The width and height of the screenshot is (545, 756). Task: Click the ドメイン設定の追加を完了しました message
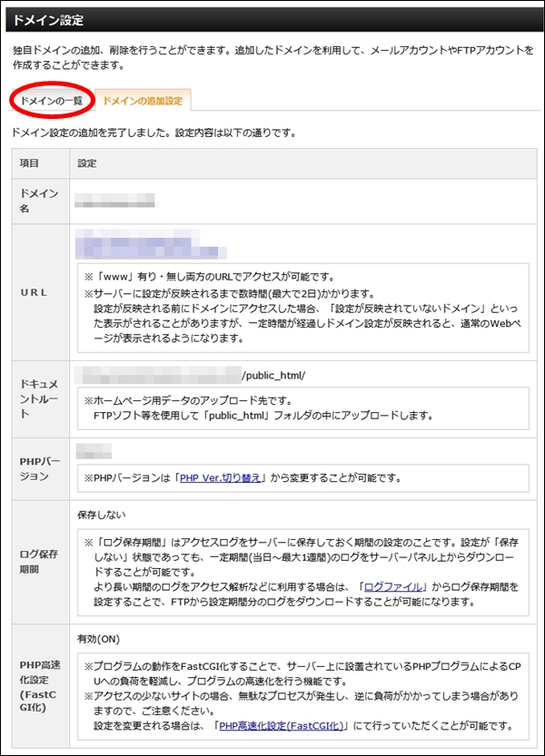(154, 133)
